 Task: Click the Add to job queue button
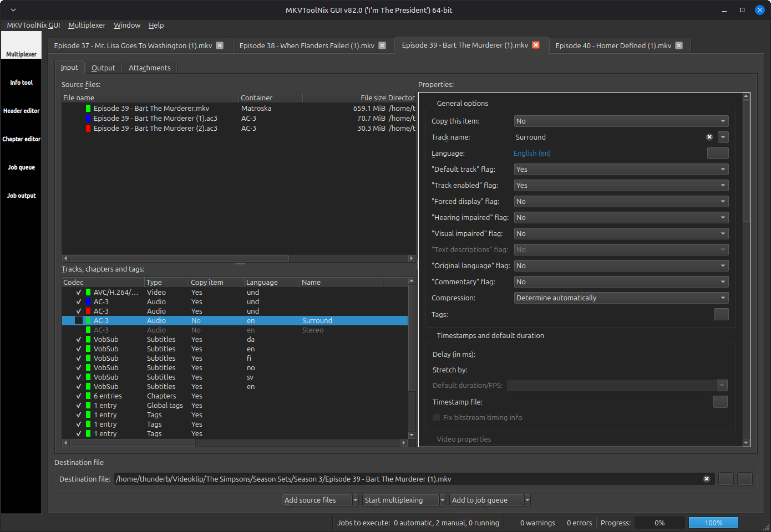(486, 500)
